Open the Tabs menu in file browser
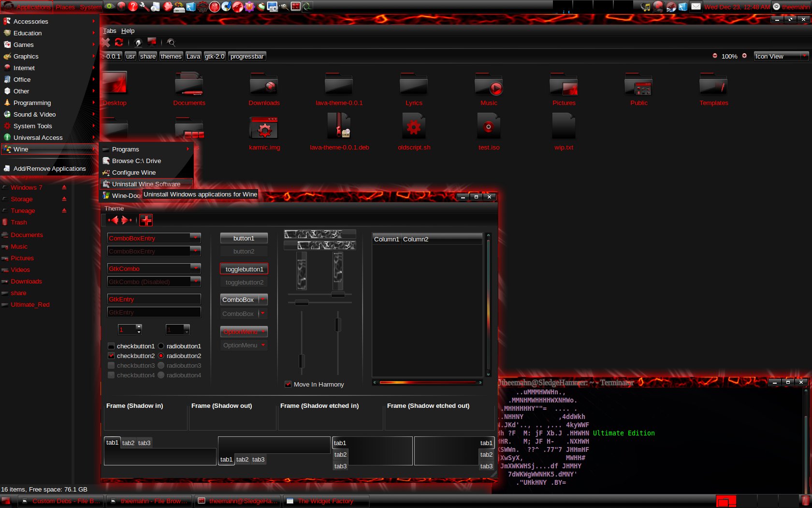Screen dimensions: 812x508 (109, 30)
